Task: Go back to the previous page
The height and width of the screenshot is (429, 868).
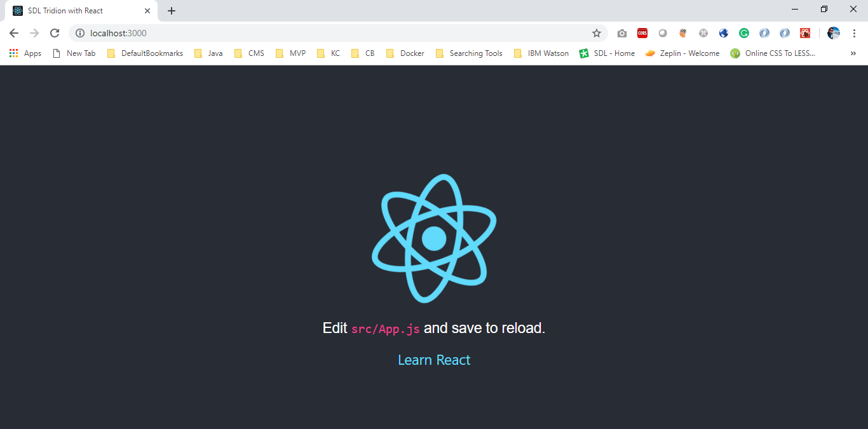Action: point(14,33)
